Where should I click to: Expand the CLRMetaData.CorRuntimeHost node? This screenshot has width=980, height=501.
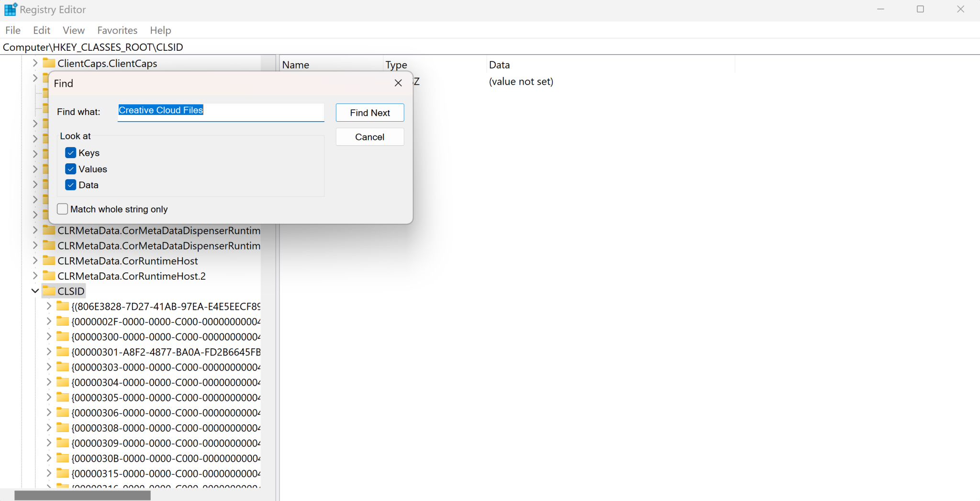coord(35,261)
